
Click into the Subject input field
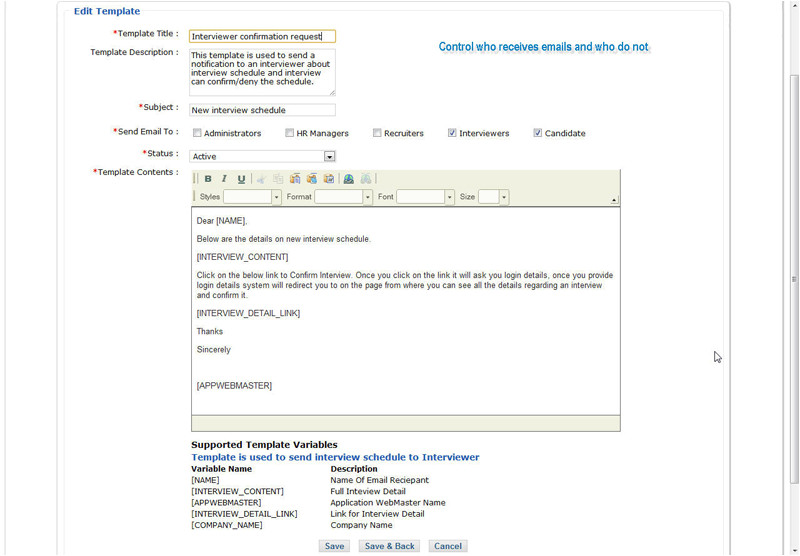262,110
